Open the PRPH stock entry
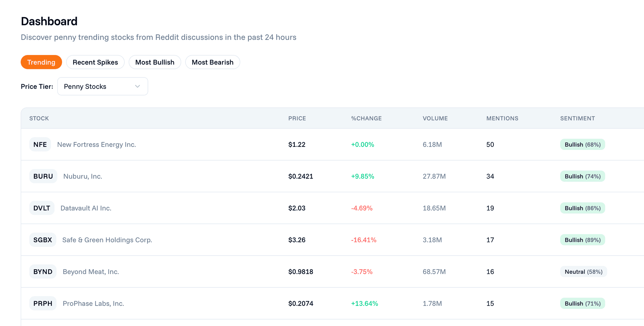The width and height of the screenshot is (644, 326). click(43, 303)
